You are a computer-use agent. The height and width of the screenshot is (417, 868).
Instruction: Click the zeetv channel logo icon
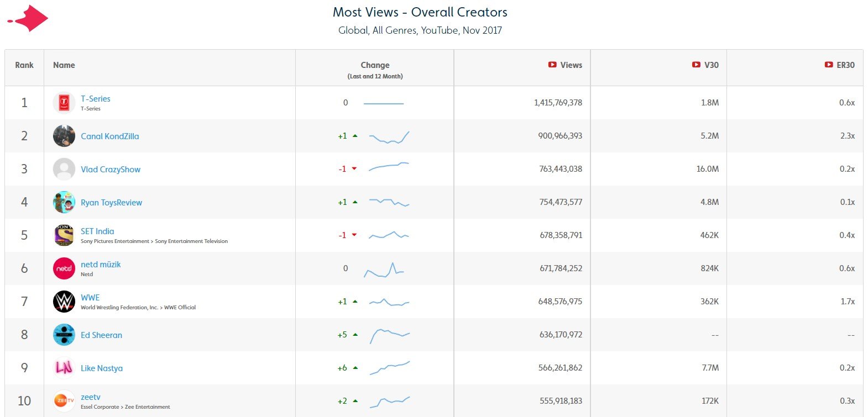(x=64, y=400)
